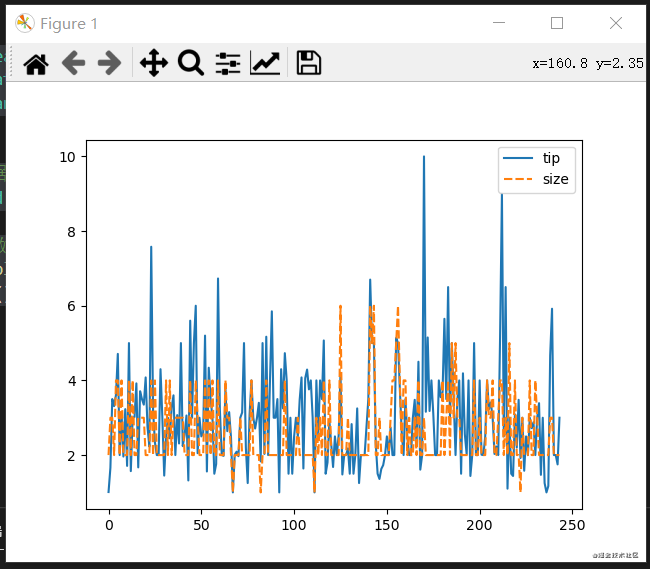Screen dimensions: 650x569
Task: Save the figure with the floppy disk icon
Action: (x=308, y=64)
